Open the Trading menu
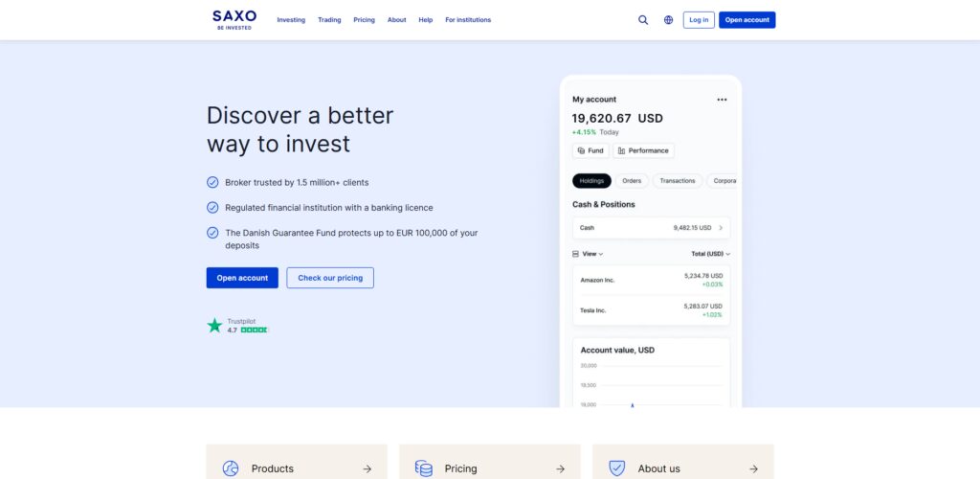 329,20
